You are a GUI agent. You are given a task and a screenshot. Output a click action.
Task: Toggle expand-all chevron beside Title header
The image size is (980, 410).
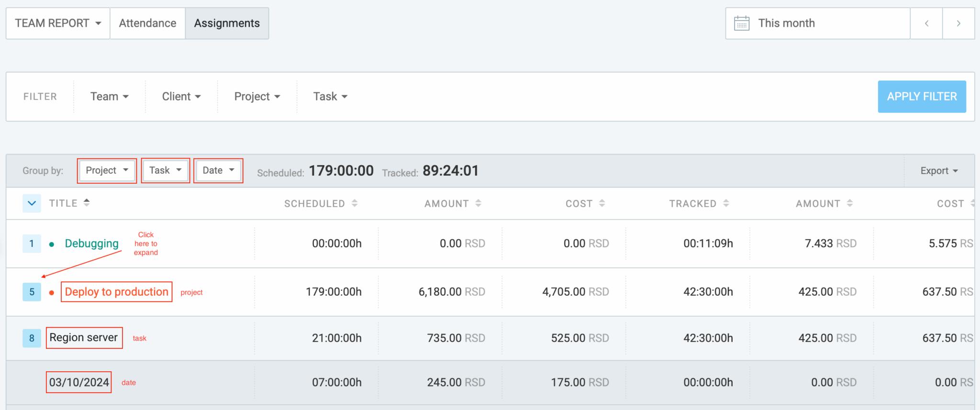pos(32,203)
